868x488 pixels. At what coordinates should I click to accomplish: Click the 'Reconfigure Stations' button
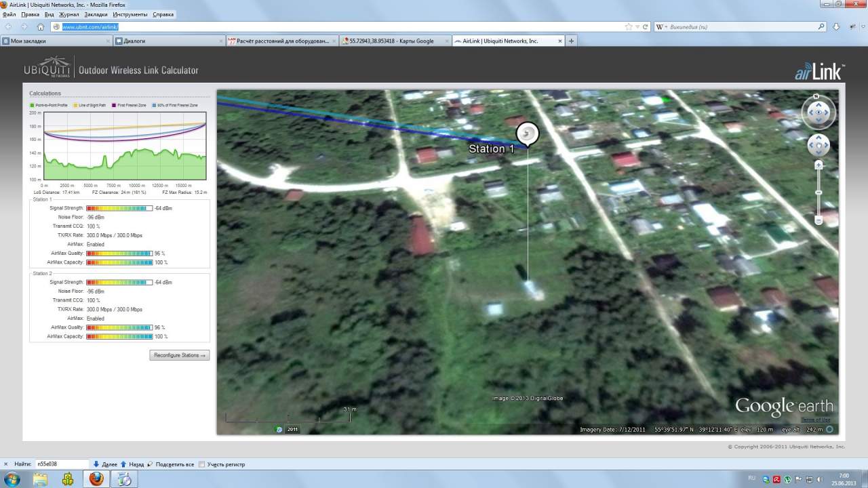(180, 355)
